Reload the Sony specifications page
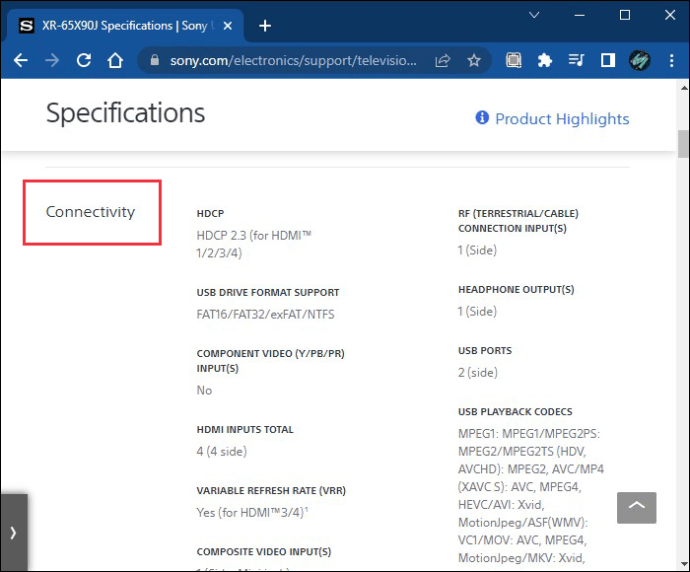Screen dimensions: 690x572 coord(84,60)
